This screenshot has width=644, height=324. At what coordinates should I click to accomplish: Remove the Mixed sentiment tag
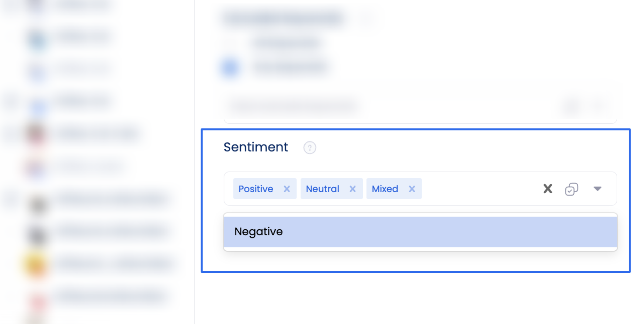coord(412,189)
